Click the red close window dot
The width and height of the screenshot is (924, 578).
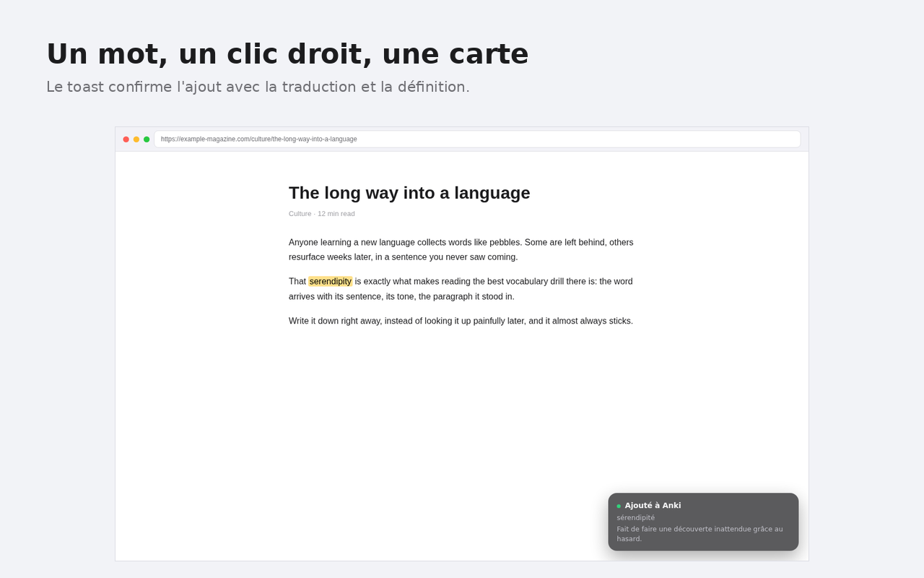126,139
